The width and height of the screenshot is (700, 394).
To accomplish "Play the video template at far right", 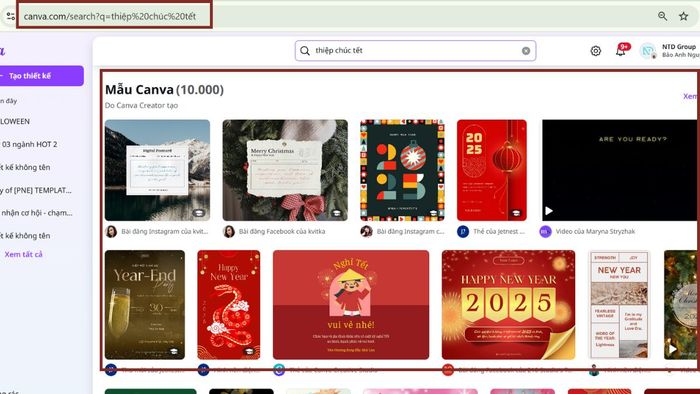I will tap(672, 348).
